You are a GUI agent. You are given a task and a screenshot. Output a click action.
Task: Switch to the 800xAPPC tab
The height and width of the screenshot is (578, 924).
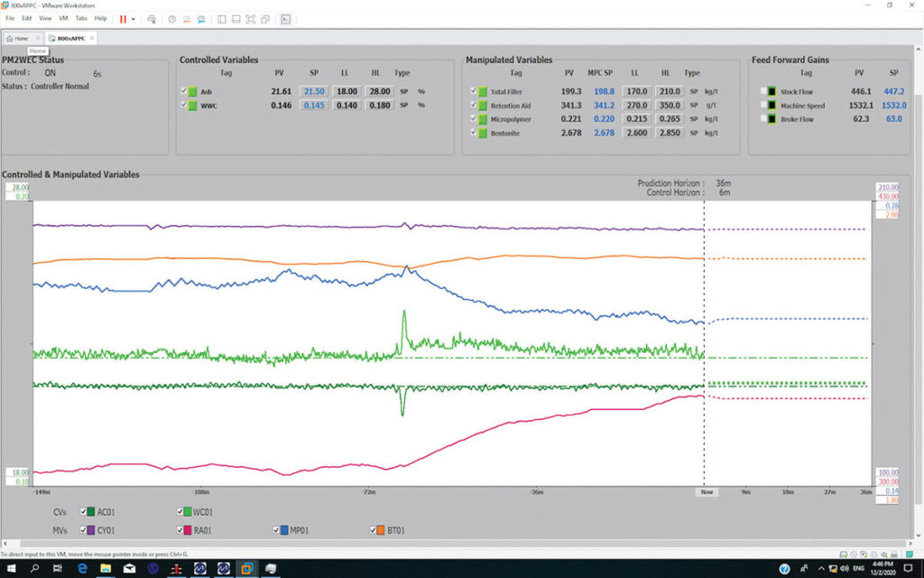pyautogui.click(x=69, y=38)
